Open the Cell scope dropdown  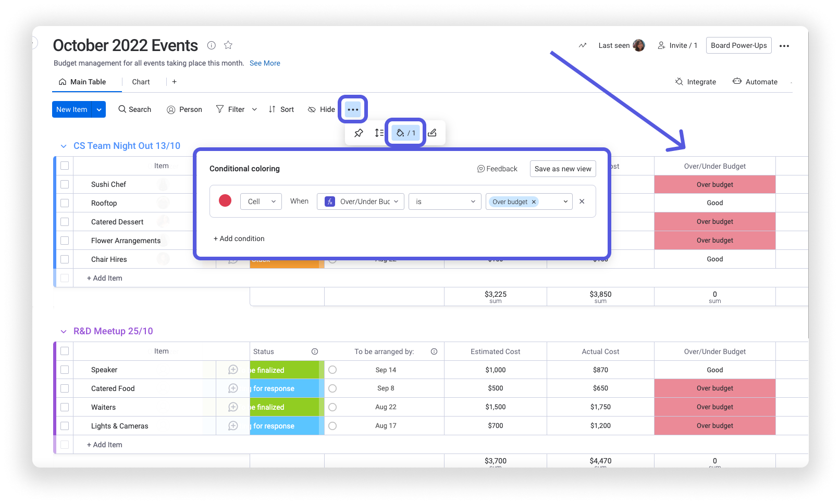click(x=261, y=201)
